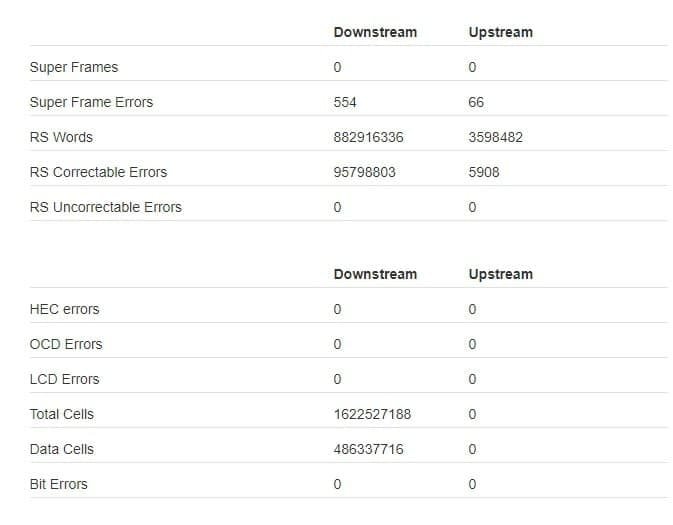
Task: Click the RS Uncorrectable Errors label
Action: coord(106,207)
